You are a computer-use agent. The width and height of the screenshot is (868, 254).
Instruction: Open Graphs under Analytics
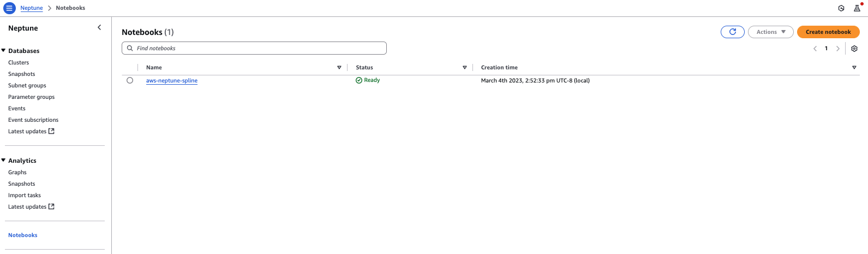[x=17, y=172]
